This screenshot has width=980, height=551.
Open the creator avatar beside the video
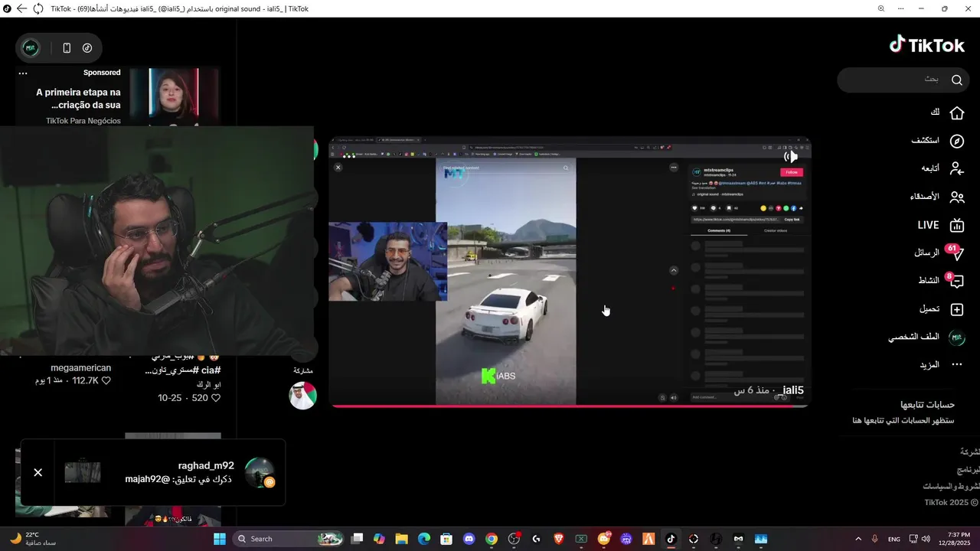point(302,396)
